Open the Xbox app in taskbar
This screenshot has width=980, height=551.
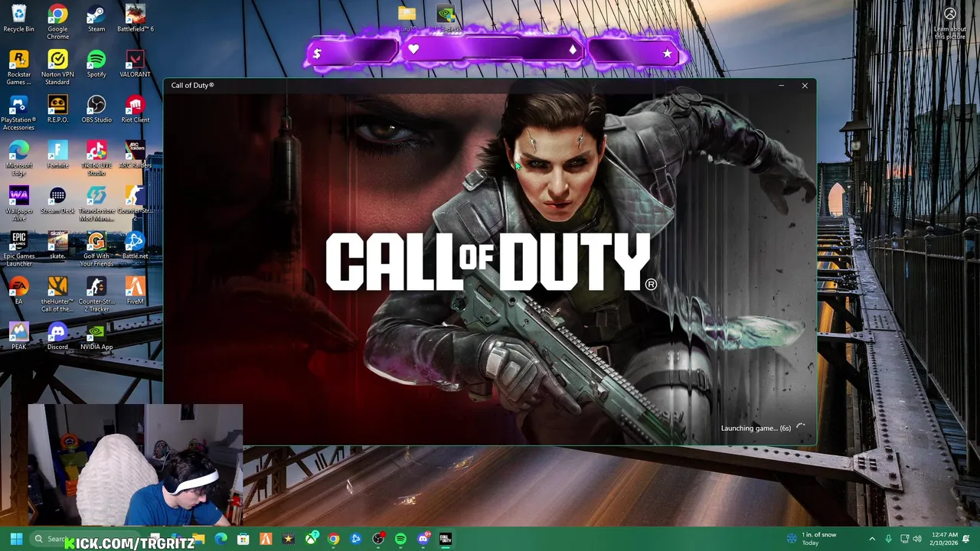[311, 539]
